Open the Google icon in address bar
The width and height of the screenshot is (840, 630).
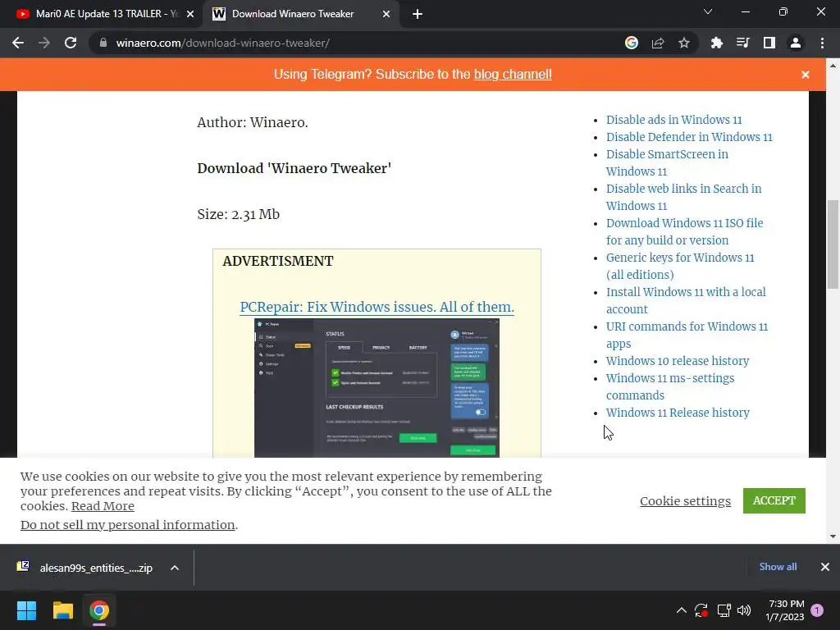[632, 43]
